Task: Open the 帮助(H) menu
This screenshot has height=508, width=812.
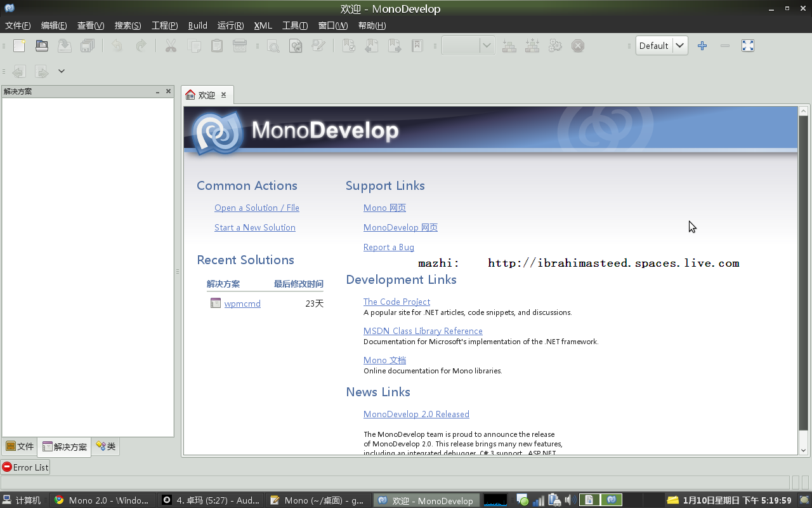Action: pos(372,25)
